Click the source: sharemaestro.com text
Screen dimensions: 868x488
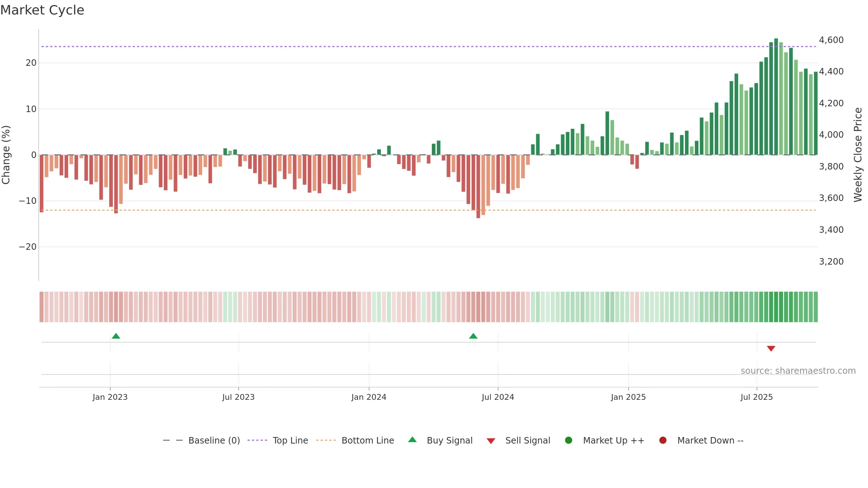tap(798, 371)
